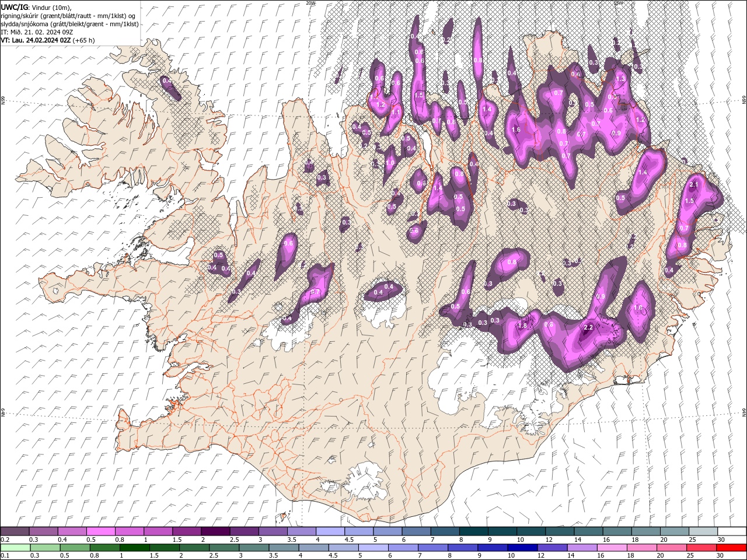Click the '0.4' legend scale label

pyautogui.click(x=62, y=540)
